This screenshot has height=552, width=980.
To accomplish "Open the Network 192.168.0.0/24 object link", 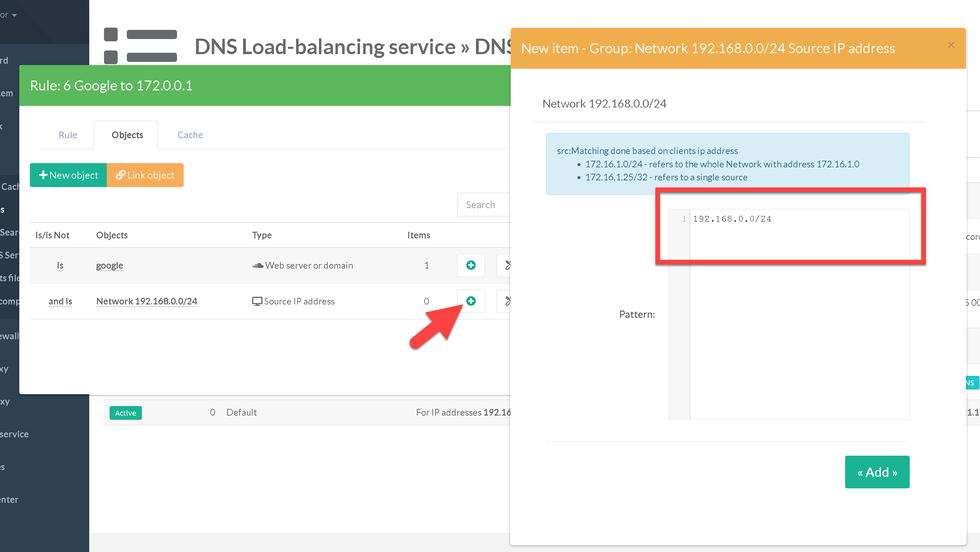I will click(x=146, y=301).
